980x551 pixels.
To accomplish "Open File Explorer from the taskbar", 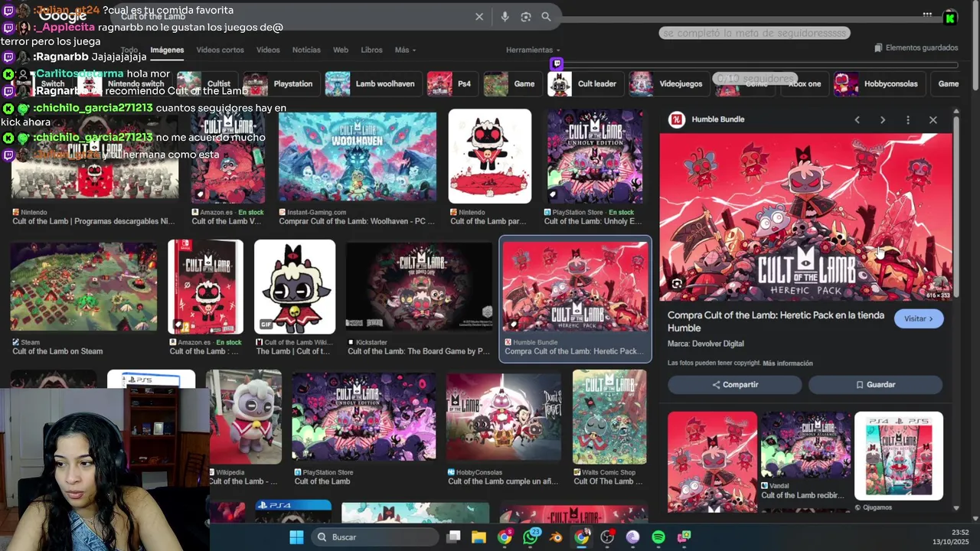I will click(x=479, y=537).
